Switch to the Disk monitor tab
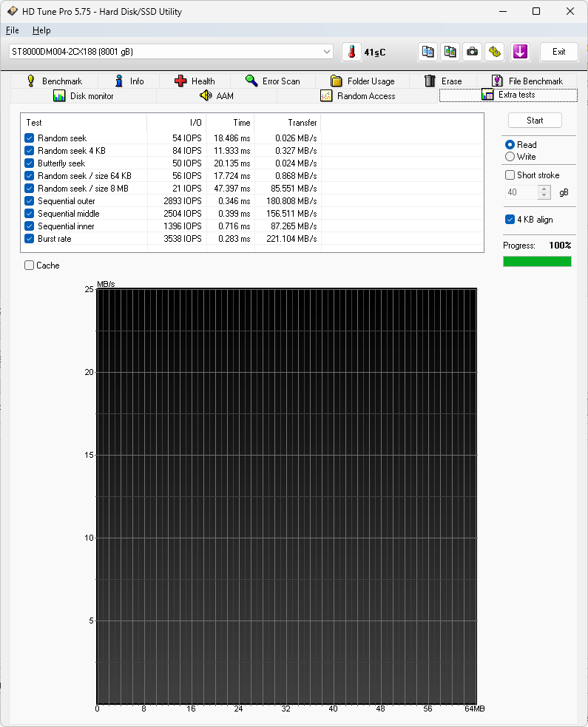The height and width of the screenshot is (727, 588). (x=84, y=96)
